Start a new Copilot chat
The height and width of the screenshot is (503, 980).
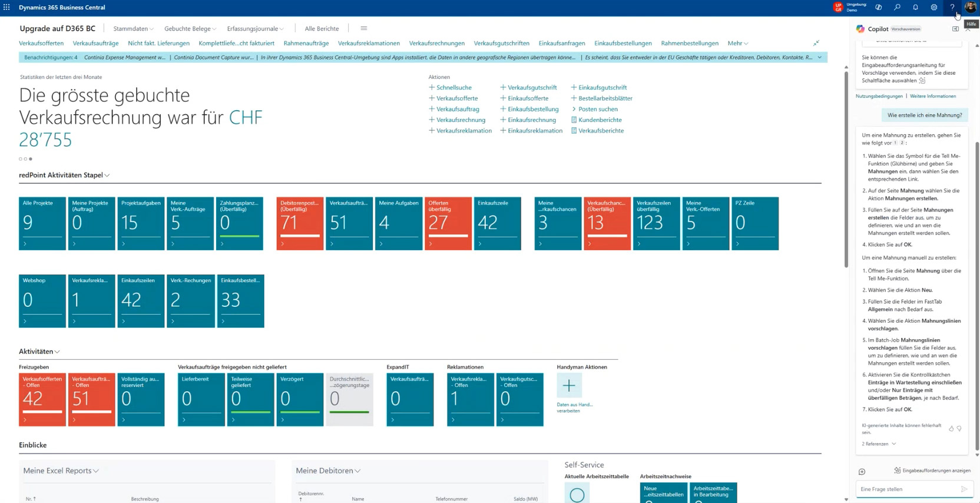click(862, 471)
